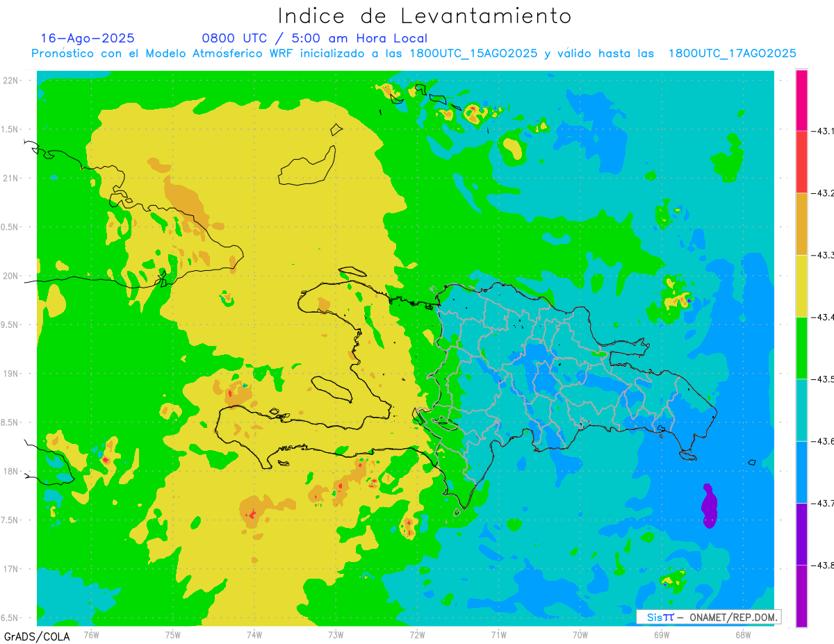834x644 pixels.
Task: Click the legend value '-43.3'
Action: pyautogui.click(x=822, y=255)
